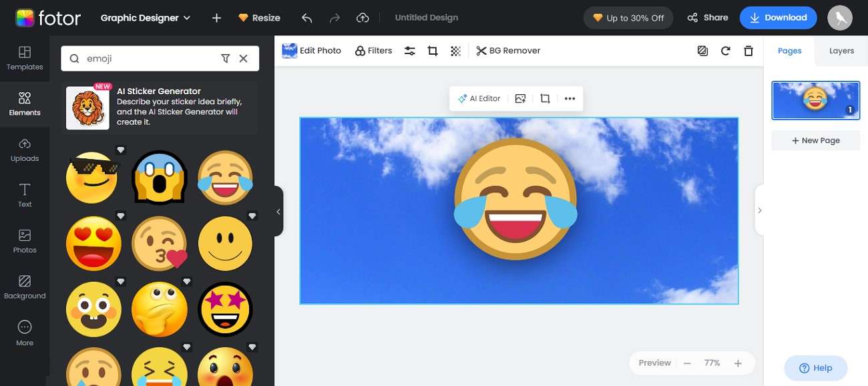Open the search filter icon
The width and height of the screenshot is (868, 386).
click(x=226, y=59)
